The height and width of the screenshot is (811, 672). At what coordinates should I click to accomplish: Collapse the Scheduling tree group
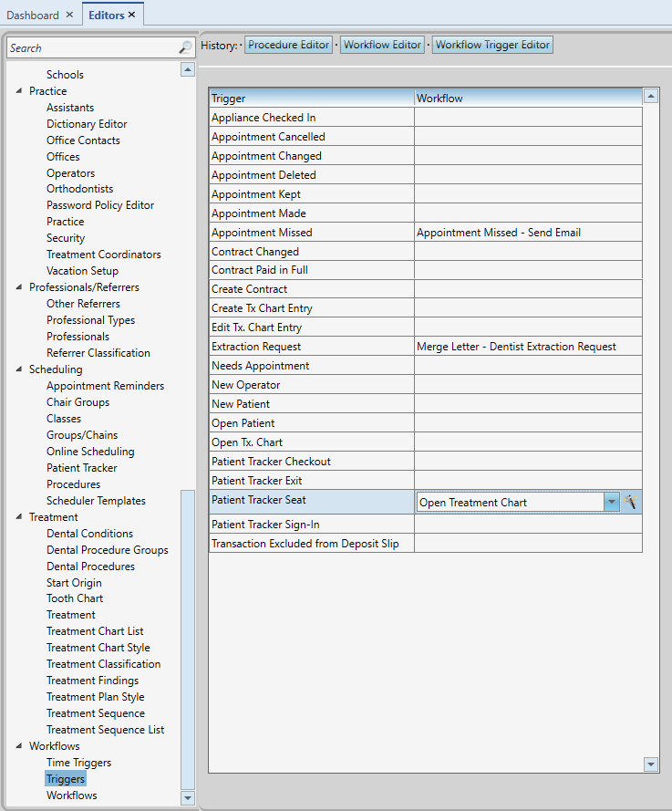pyautogui.click(x=19, y=369)
